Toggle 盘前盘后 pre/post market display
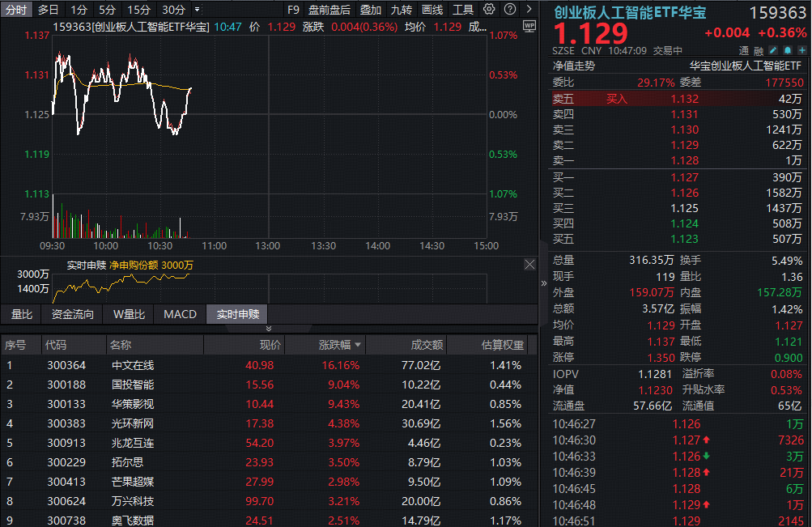 [x=329, y=10]
